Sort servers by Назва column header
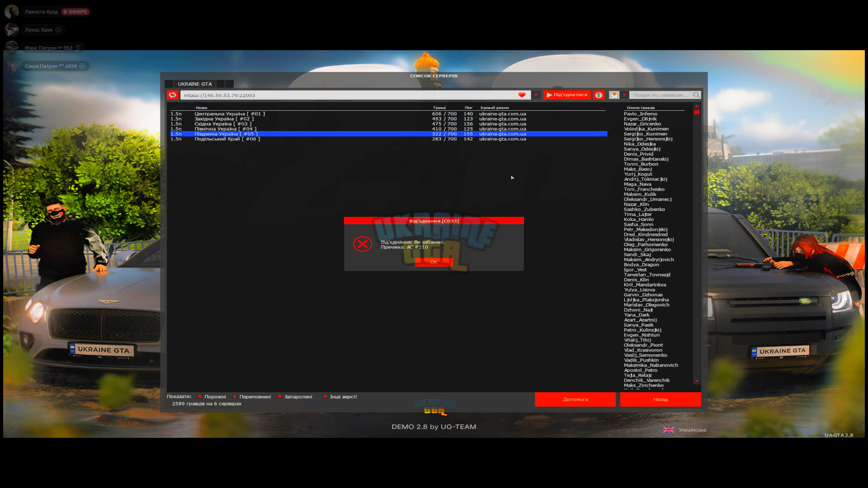Viewport: 868px width, 488px height. 202,108
